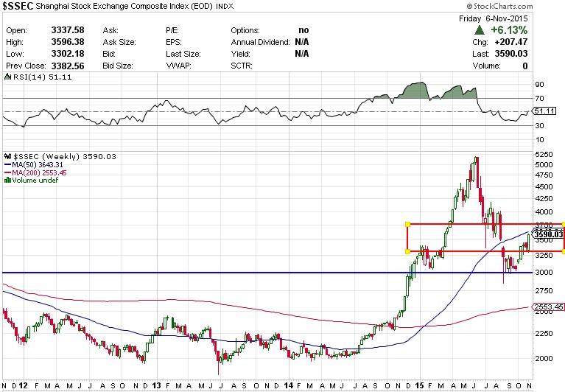Screen dimensions: 565x392
Task: Click the boxed 3590.03 price tag on axis
Action: 548,234
